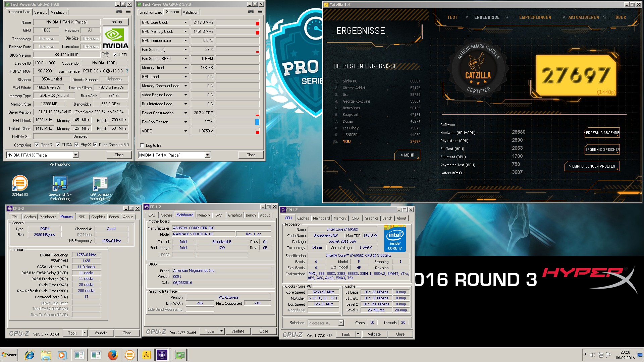Open the Tools dropdown arrow in the CPU-Z Mainboard window
Image resolution: width=644 pixels, height=362 pixels.
221,331
